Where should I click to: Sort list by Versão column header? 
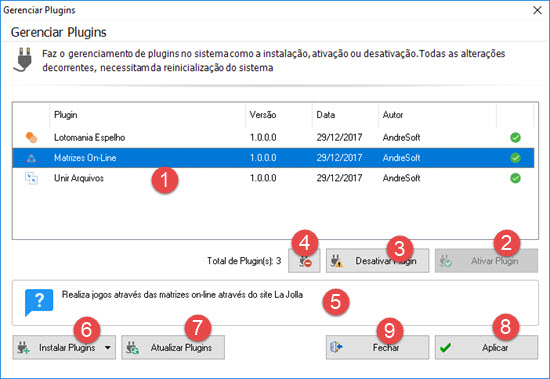click(x=279, y=115)
